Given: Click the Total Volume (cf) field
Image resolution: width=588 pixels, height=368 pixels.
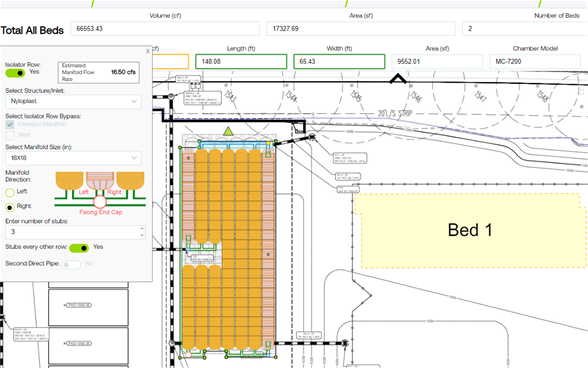Looking at the screenshot, I should (165, 29).
